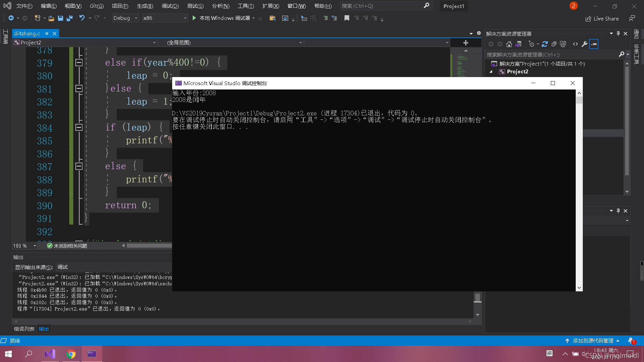Open the x86 platform dropdown
The height and width of the screenshot is (362, 644).
tap(164, 18)
